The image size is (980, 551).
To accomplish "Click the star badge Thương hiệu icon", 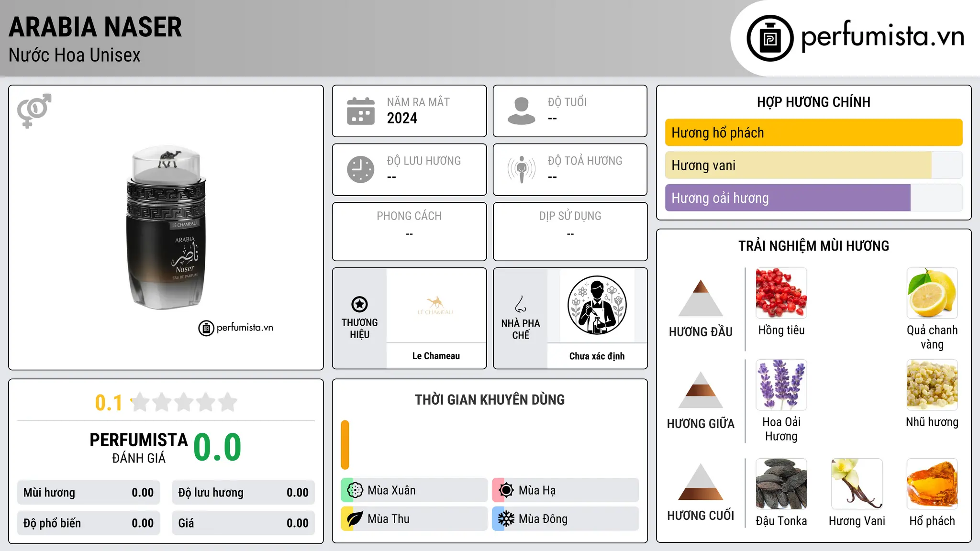I will tap(359, 304).
